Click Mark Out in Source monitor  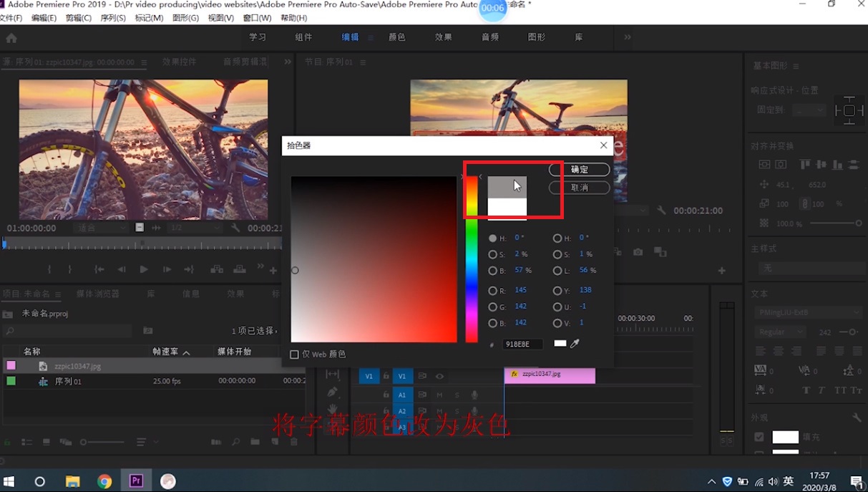point(69,269)
